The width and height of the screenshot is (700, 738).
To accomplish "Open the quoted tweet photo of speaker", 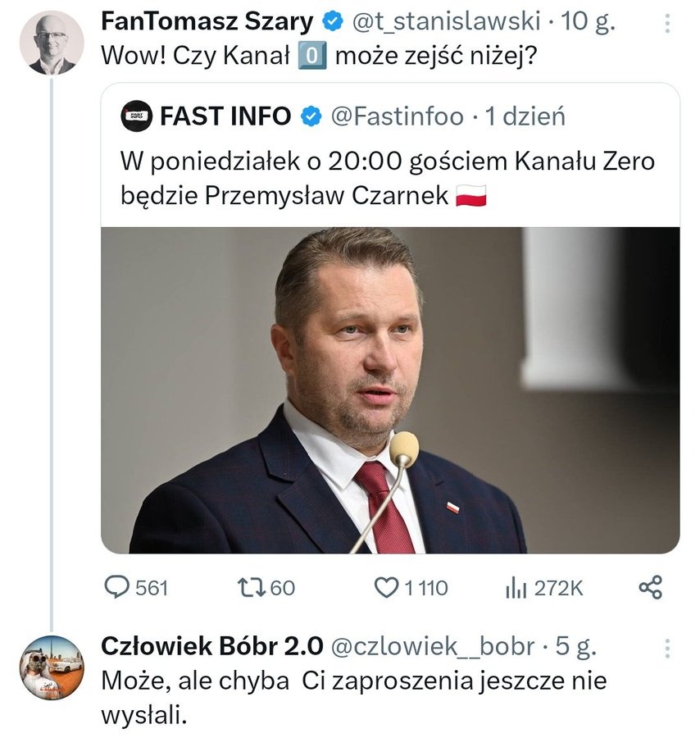I will 390,389.
